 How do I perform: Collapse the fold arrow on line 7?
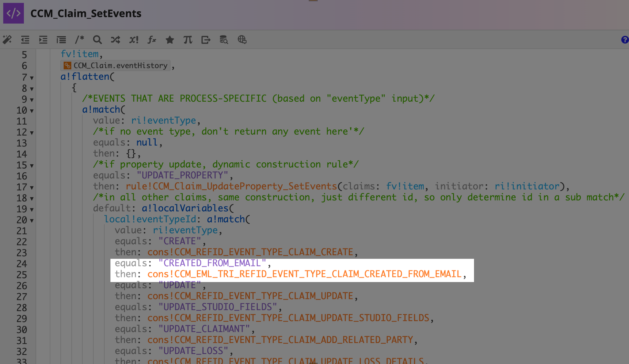[32, 78]
